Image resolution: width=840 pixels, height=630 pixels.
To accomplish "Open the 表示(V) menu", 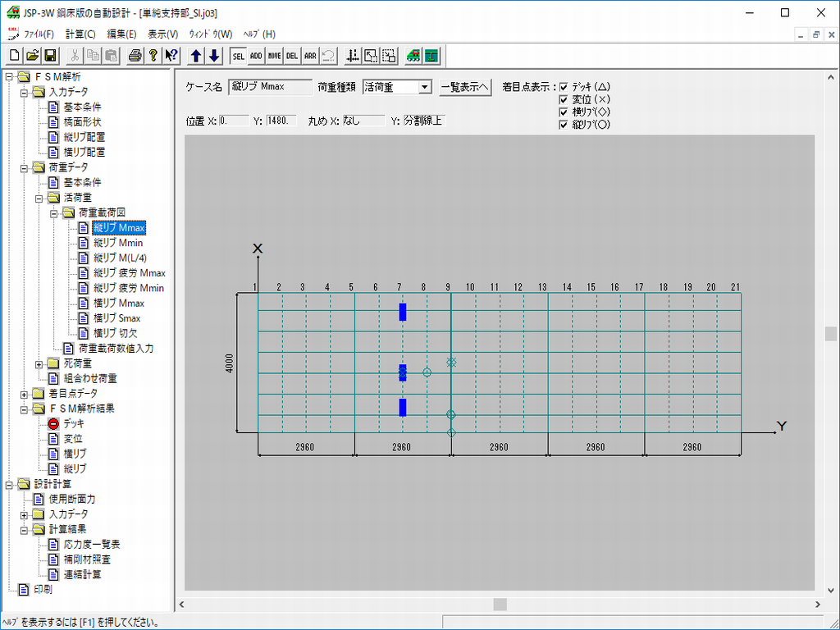I will pyautogui.click(x=162, y=34).
